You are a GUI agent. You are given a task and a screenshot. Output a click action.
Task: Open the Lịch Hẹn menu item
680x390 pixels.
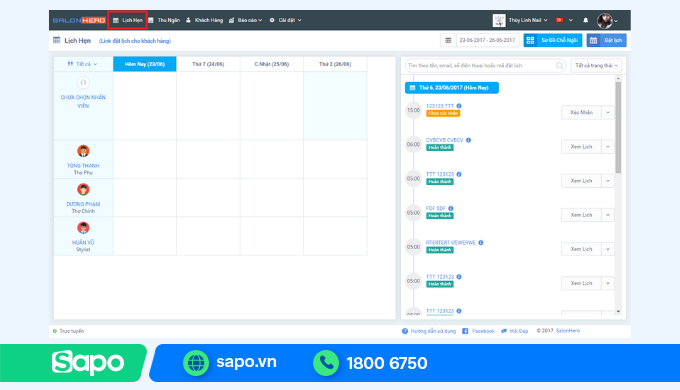[128, 20]
